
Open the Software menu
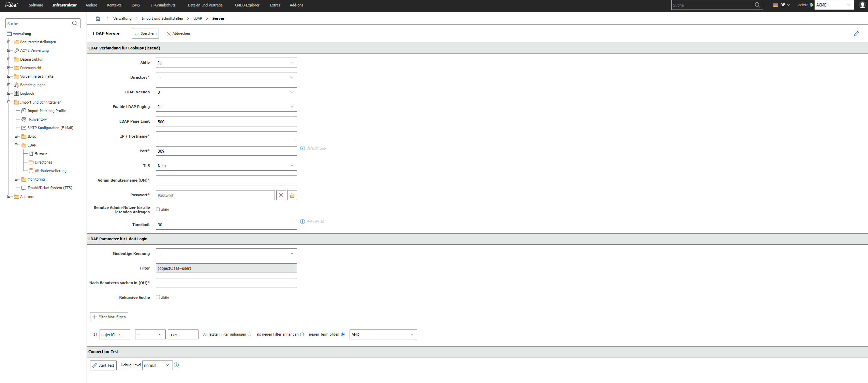pos(36,5)
